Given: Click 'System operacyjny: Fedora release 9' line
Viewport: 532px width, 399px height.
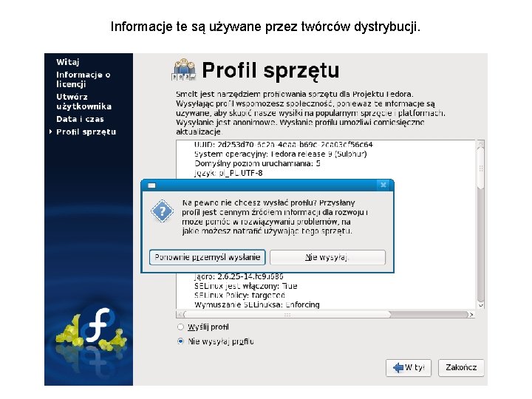Looking at the screenshot, I should click(x=281, y=154).
